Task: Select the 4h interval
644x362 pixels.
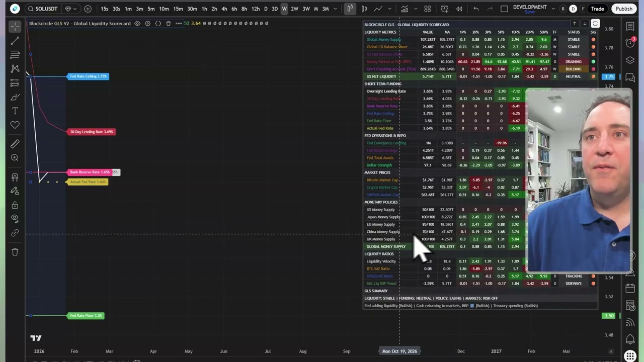Action: pyautogui.click(x=224, y=9)
